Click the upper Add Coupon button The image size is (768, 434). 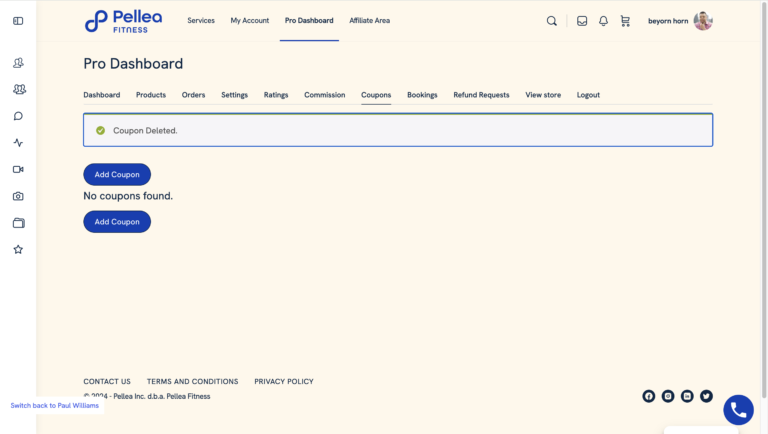pos(117,174)
